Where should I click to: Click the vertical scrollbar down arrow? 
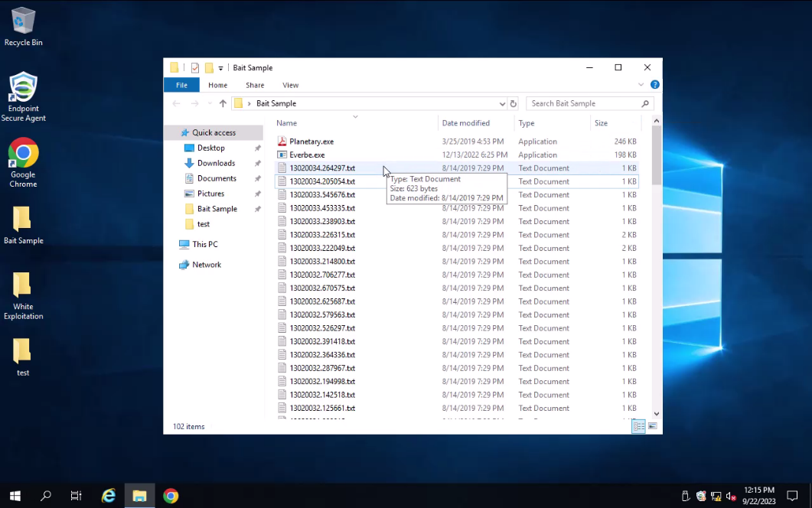click(656, 413)
